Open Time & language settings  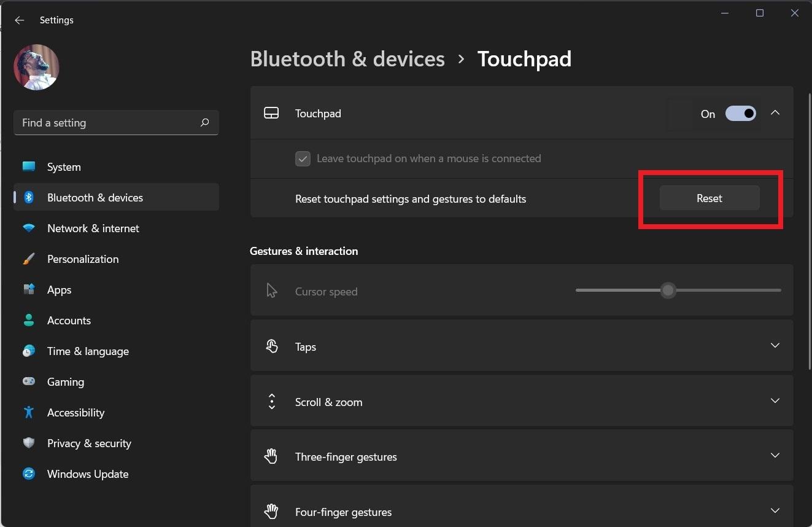tap(88, 351)
